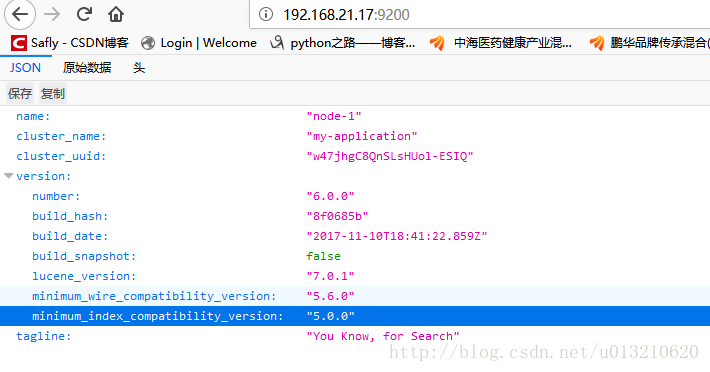
Task: Open the python之路 bookmark
Action: click(342, 43)
